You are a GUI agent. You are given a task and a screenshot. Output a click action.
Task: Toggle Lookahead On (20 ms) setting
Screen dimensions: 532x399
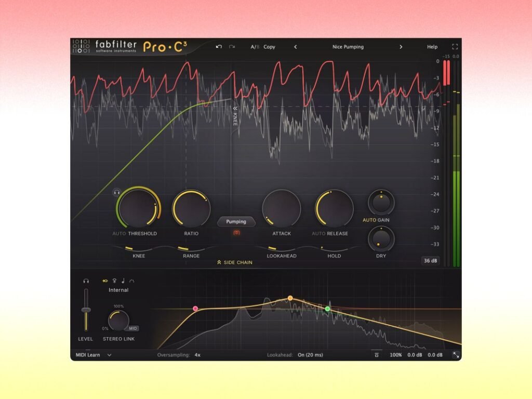pos(310,355)
